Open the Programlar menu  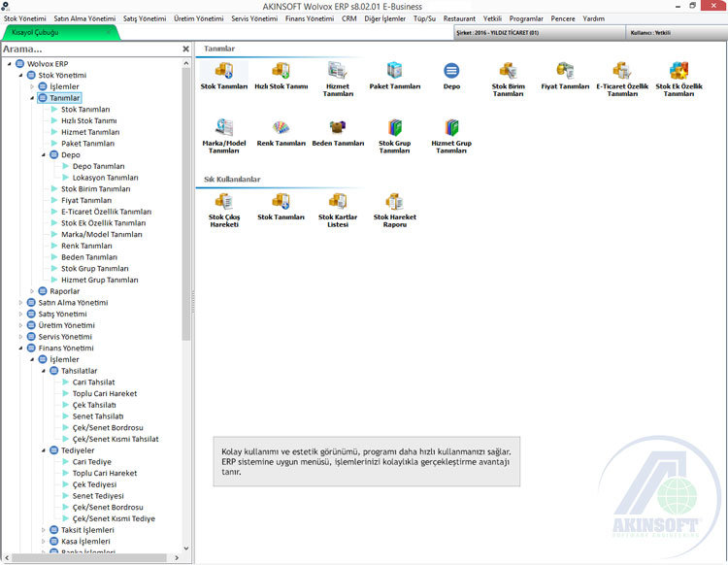click(x=526, y=18)
